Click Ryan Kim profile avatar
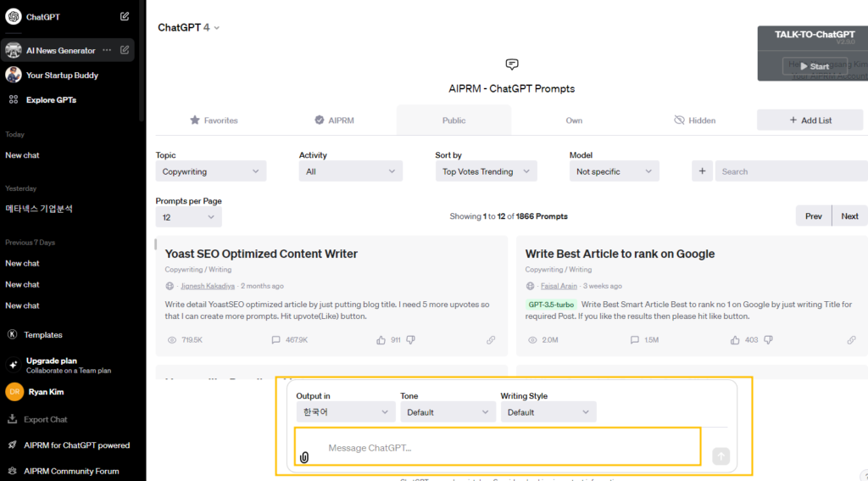 click(x=14, y=392)
